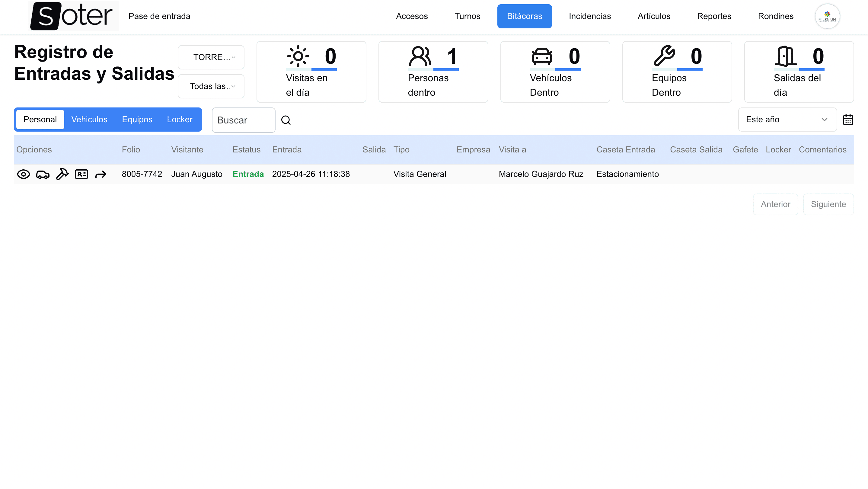868x489 pixels.
Task: Click the Salidas del día count
Action: [x=818, y=56]
